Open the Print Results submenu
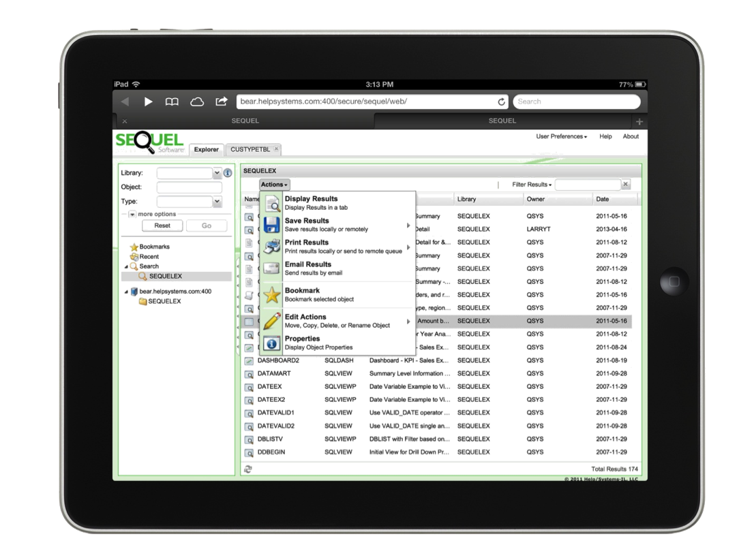Image resolution: width=754 pixels, height=560 pixels. [338, 247]
